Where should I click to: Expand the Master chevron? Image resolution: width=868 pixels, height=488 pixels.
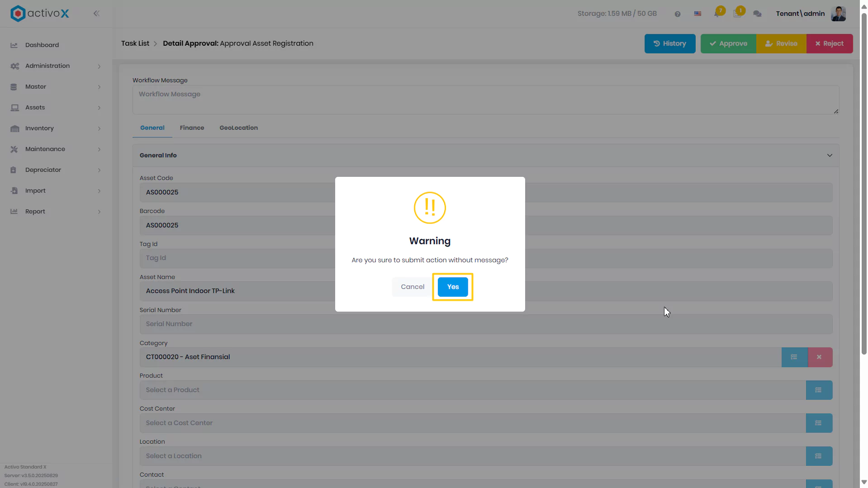(x=99, y=87)
